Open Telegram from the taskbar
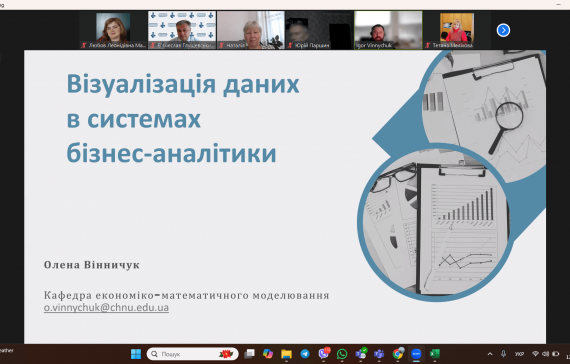Screen dimensions: 570x364 [x=305, y=354]
